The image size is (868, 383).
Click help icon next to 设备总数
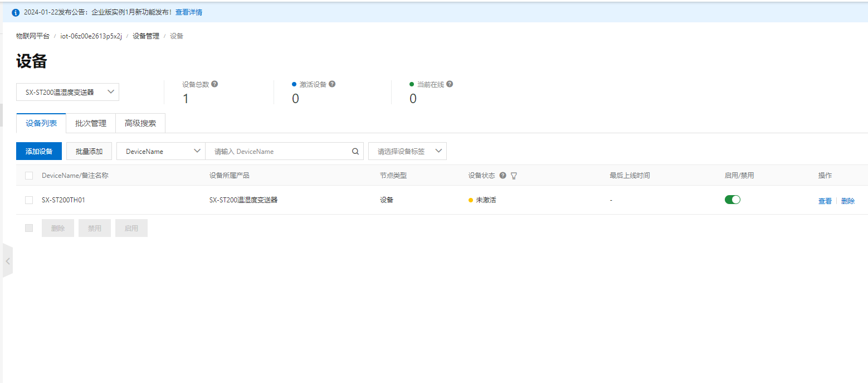(x=214, y=84)
